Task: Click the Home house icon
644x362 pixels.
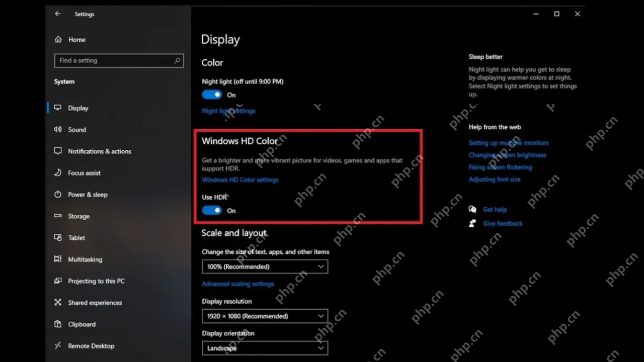Action: point(58,39)
